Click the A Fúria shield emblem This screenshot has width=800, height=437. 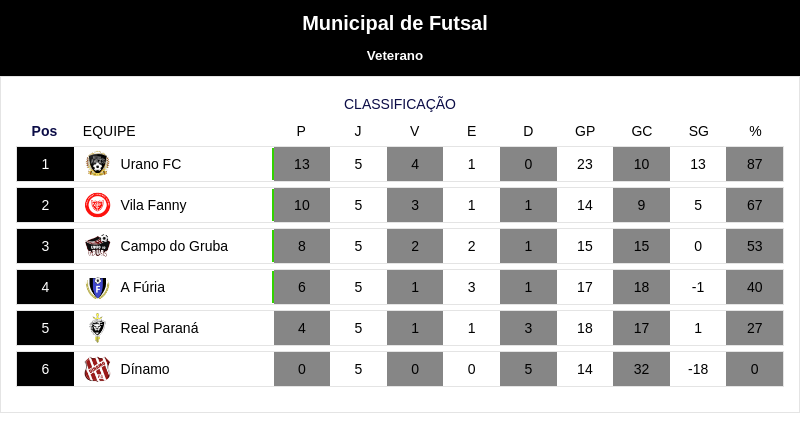(97, 287)
